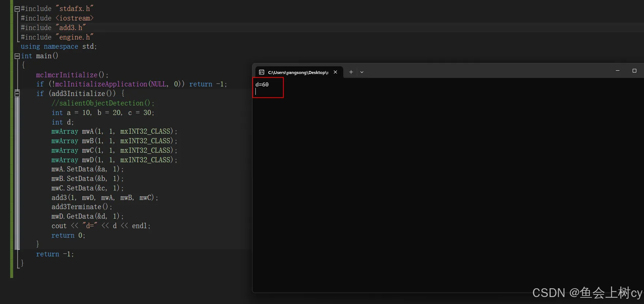Click #include "stdafx.h" line
Image resolution: width=644 pixels, height=304 pixels.
pyautogui.click(x=57, y=8)
